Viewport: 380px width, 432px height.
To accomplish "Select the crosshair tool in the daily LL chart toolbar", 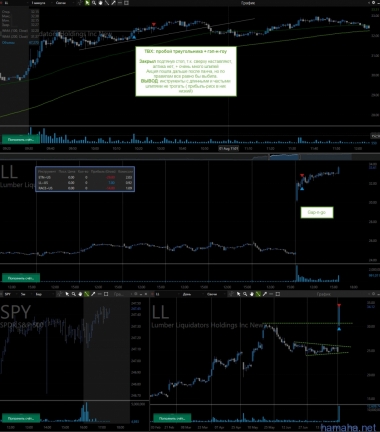I will 231,294.
